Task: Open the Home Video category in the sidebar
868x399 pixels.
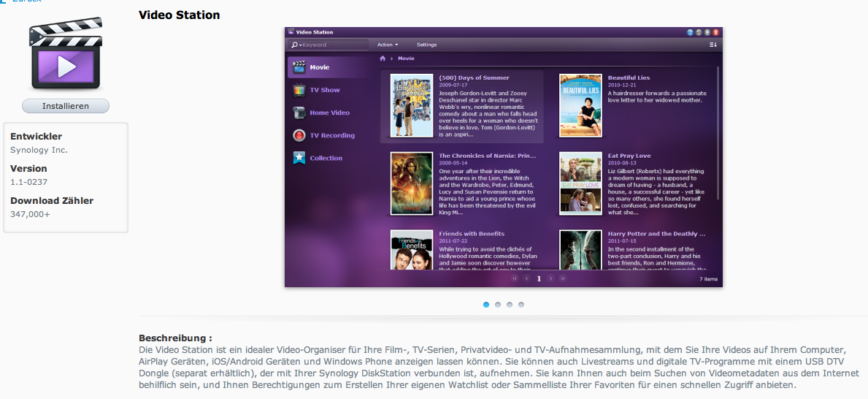Action: pyautogui.click(x=329, y=113)
